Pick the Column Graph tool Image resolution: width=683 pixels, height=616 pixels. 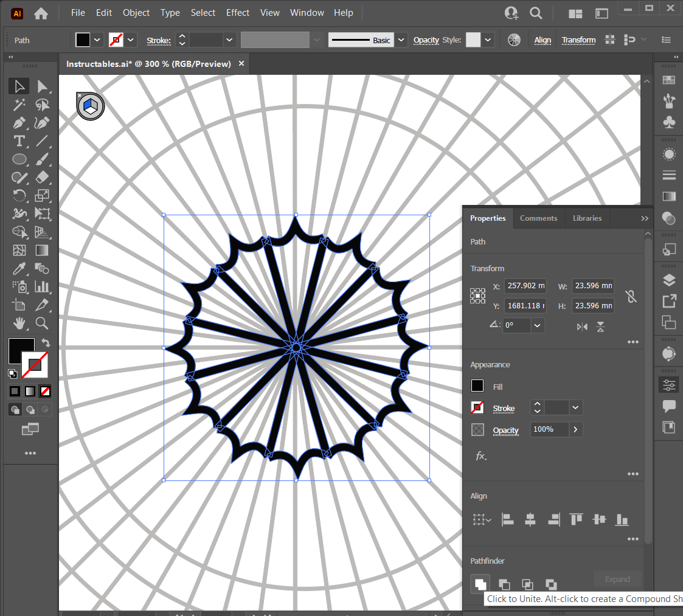click(x=42, y=286)
